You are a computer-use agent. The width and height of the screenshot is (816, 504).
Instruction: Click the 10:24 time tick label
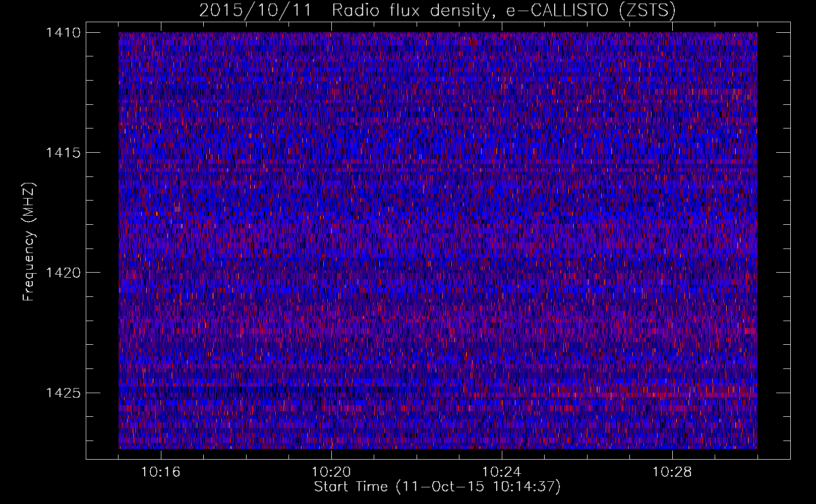click(x=502, y=472)
